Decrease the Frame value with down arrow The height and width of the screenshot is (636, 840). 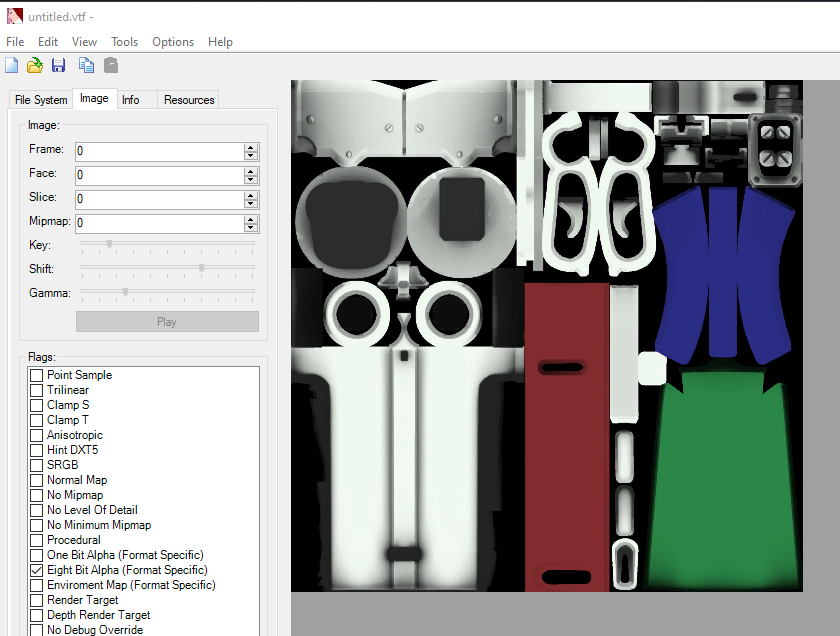click(x=251, y=156)
